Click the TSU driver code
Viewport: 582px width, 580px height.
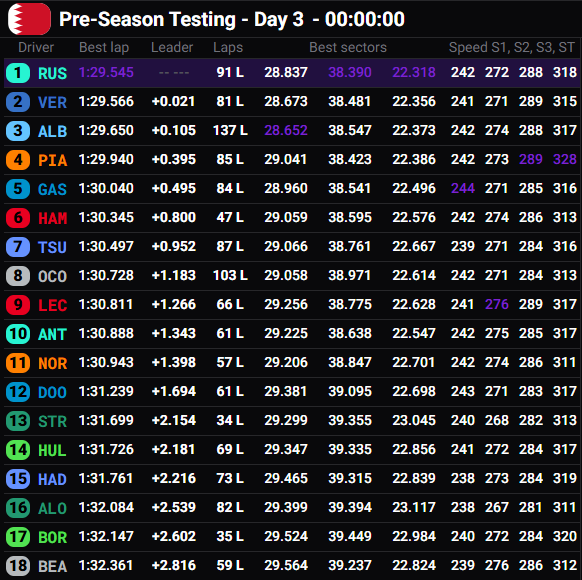point(52,247)
